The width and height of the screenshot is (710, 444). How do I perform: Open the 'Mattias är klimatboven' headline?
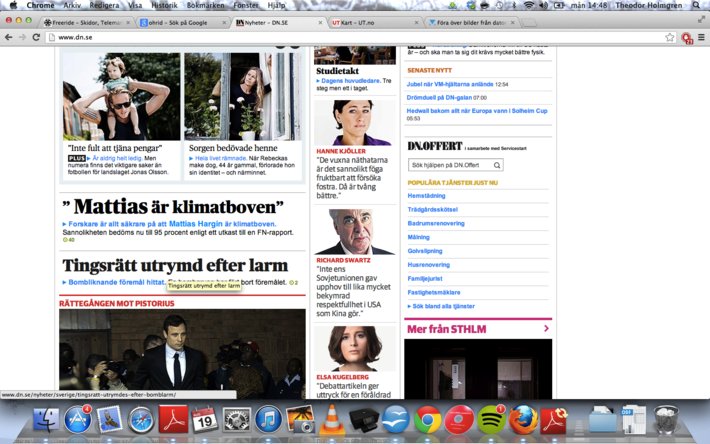[172, 208]
